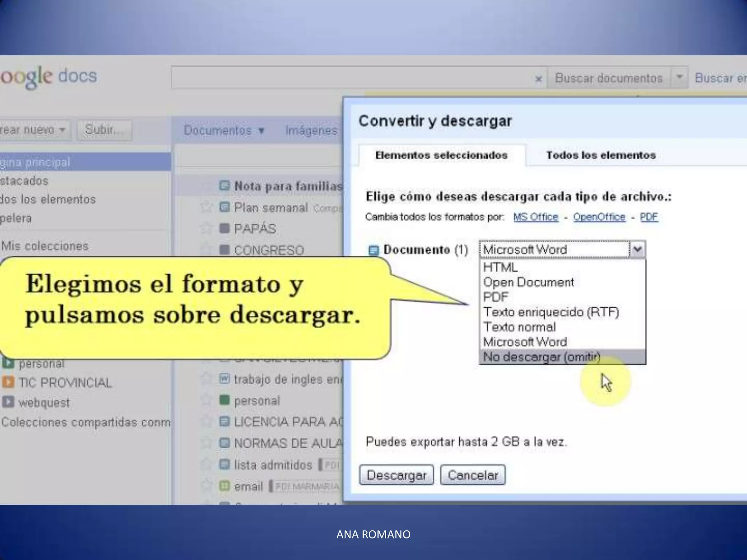
Task: Click TIC PROVINCIAL orange collection icon
Action: pyautogui.click(x=8, y=382)
